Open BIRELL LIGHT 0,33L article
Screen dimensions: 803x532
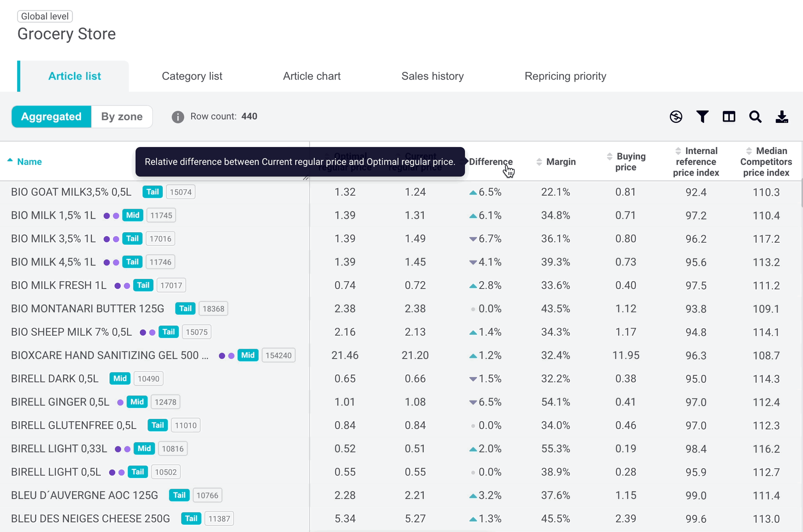[x=59, y=449]
